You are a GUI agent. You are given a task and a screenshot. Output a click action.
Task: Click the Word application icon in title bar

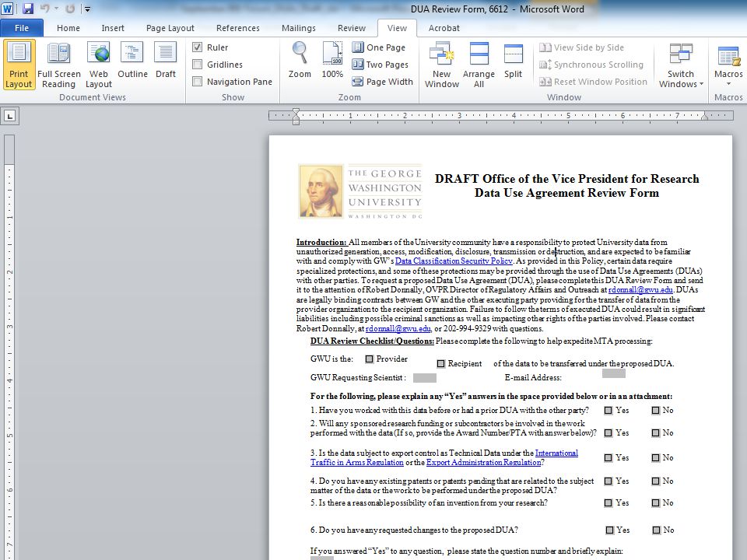coord(8,9)
